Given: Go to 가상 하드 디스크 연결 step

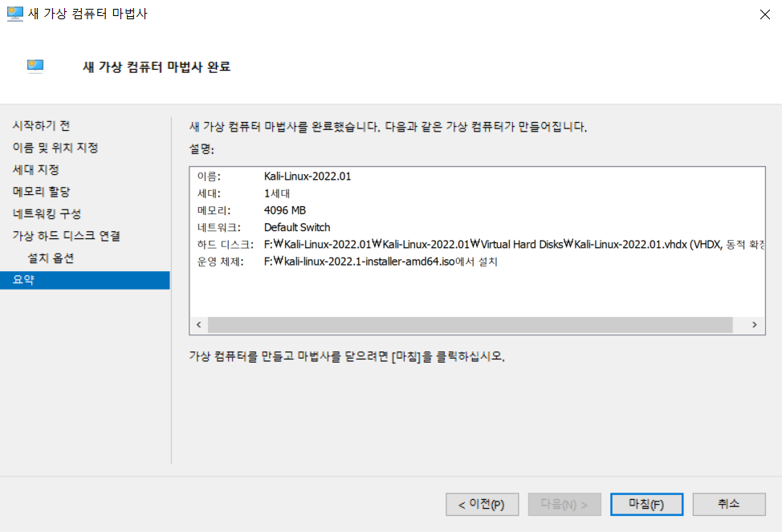Looking at the screenshot, I should [x=67, y=235].
